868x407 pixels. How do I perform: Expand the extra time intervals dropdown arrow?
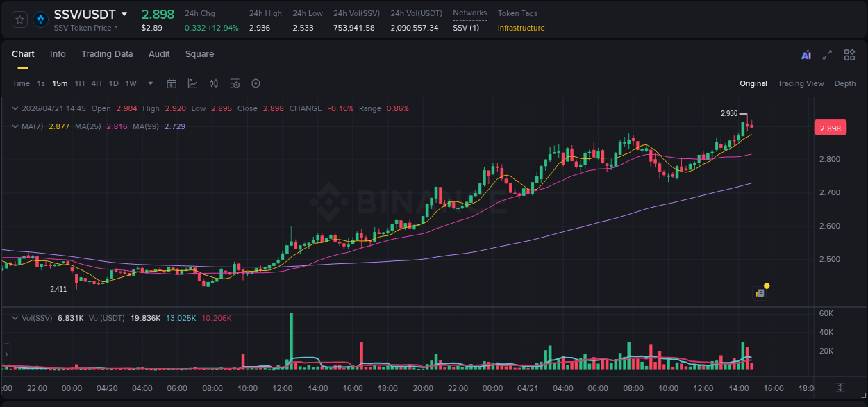coord(149,83)
